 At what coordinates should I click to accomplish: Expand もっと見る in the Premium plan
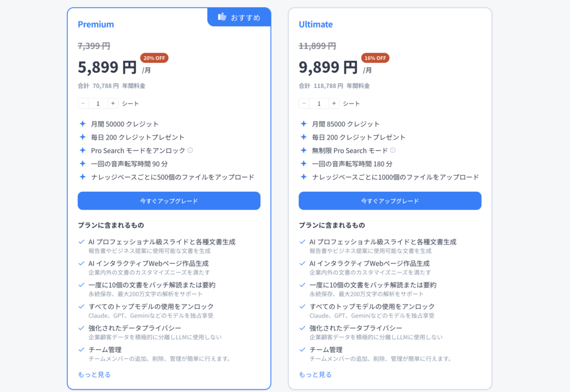tap(94, 374)
